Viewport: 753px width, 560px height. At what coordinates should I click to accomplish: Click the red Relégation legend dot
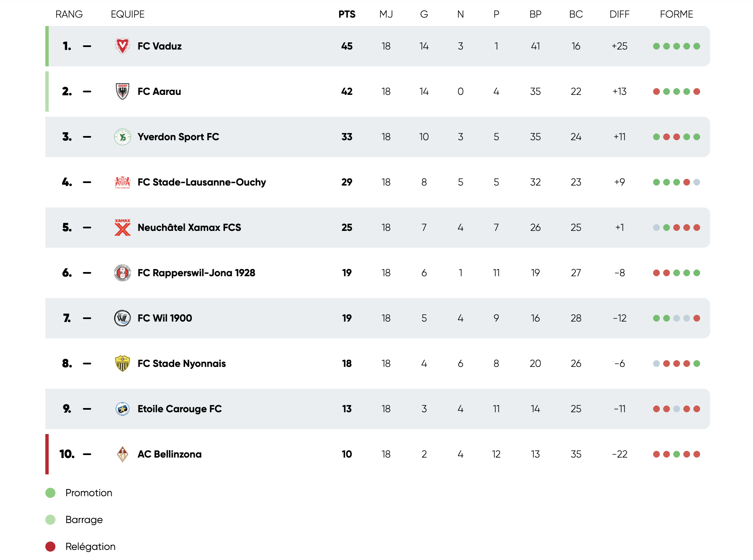pos(50,547)
